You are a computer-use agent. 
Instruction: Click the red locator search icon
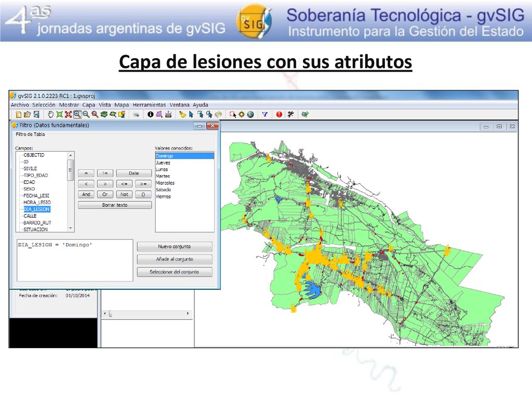[x=233, y=114]
